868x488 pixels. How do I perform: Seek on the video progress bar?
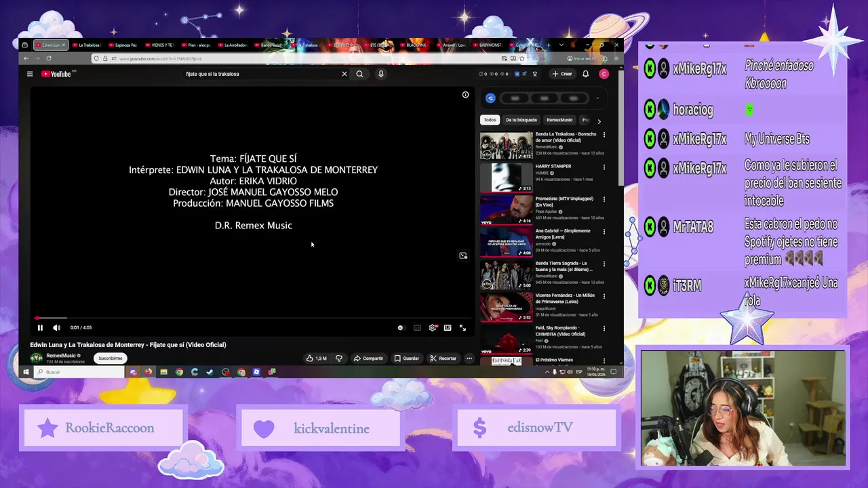pos(252,318)
